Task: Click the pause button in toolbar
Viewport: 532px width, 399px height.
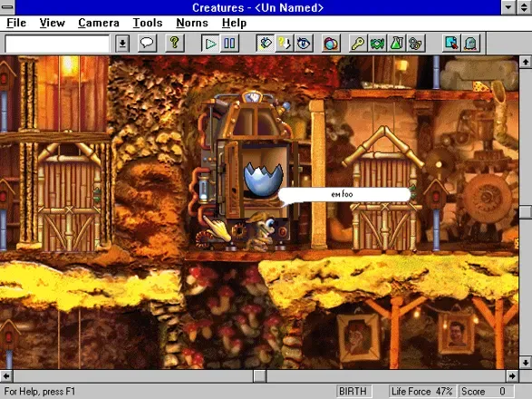Action: pyautogui.click(x=229, y=44)
